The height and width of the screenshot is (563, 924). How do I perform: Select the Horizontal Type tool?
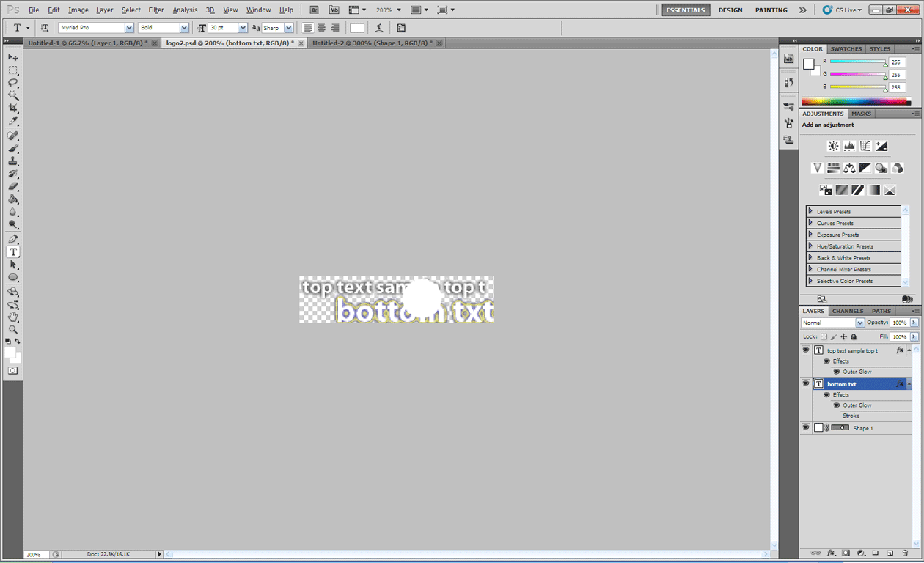point(12,251)
